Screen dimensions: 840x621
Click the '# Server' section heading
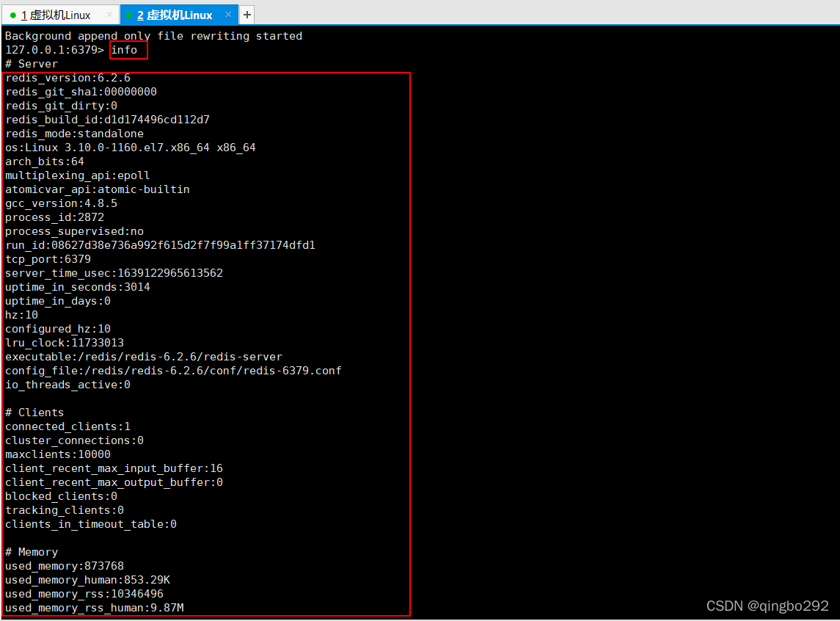(x=32, y=64)
